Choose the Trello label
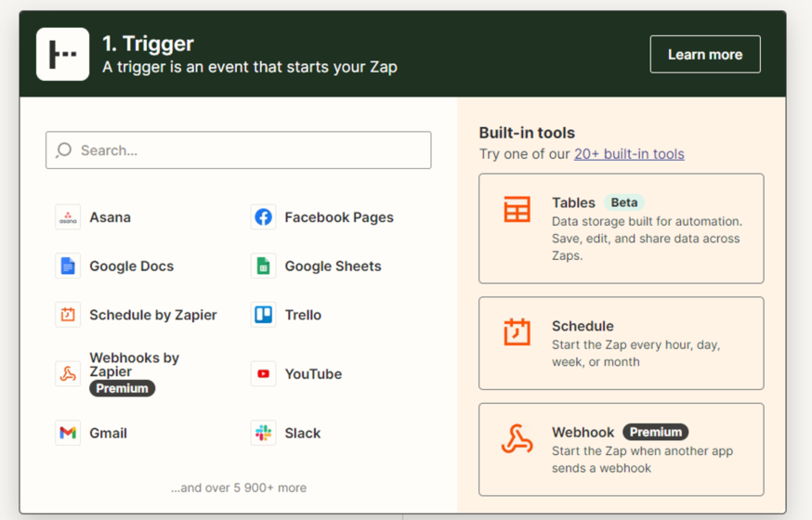The width and height of the screenshot is (812, 520). (303, 315)
